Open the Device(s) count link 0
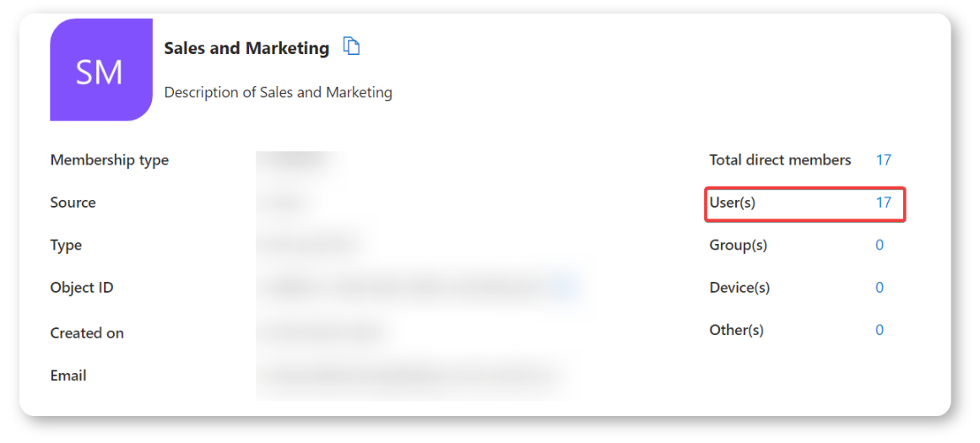The image size is (980, 443). pos(879,288)
